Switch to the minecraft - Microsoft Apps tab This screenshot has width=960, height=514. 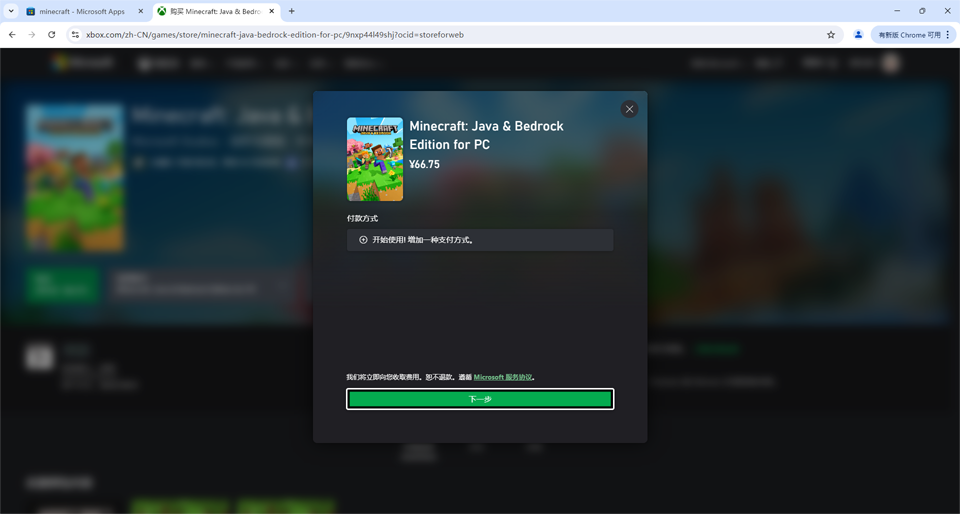point(80,12)
